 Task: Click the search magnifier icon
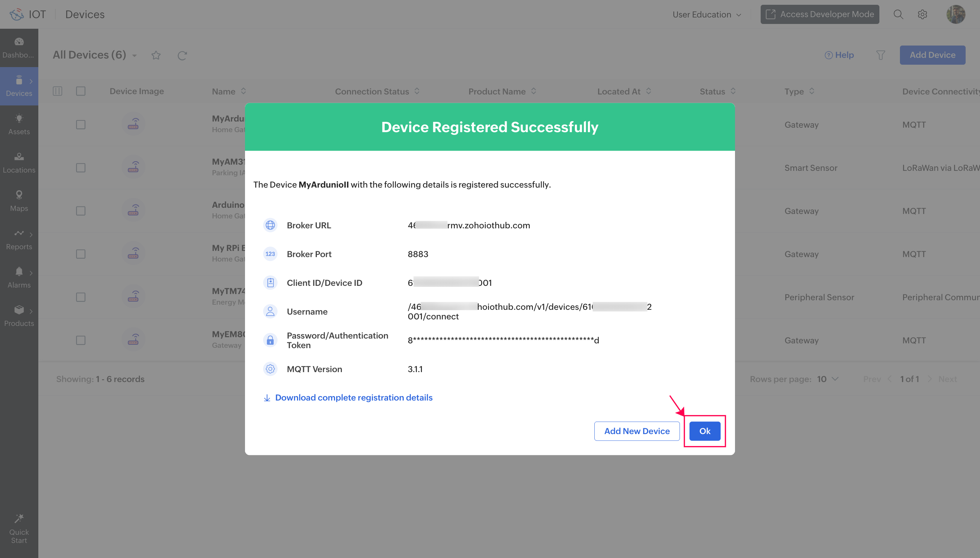(898, 15)
